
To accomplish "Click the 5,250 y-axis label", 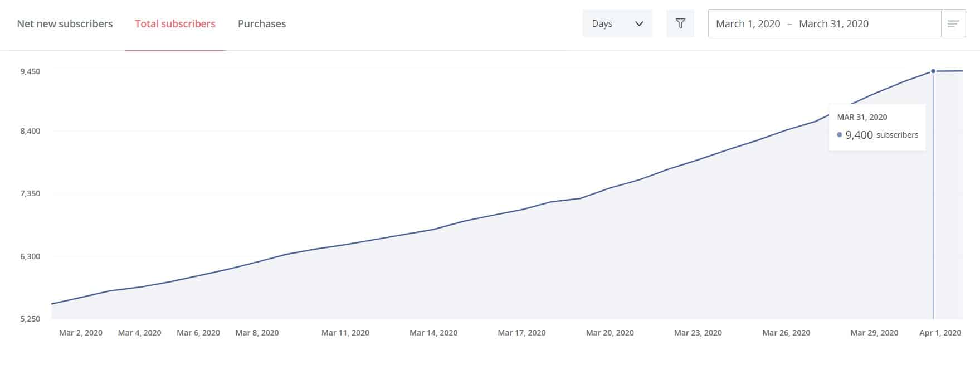I will 30,319.
